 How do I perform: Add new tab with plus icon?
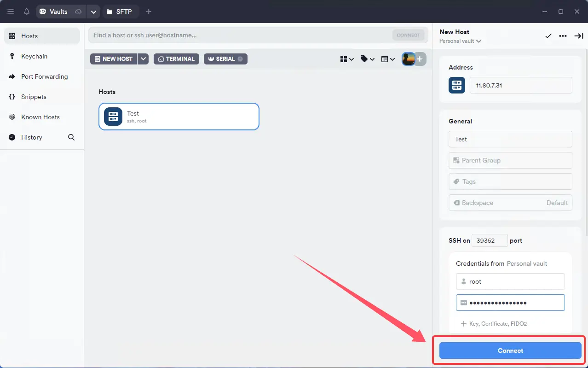click(148, 12)
